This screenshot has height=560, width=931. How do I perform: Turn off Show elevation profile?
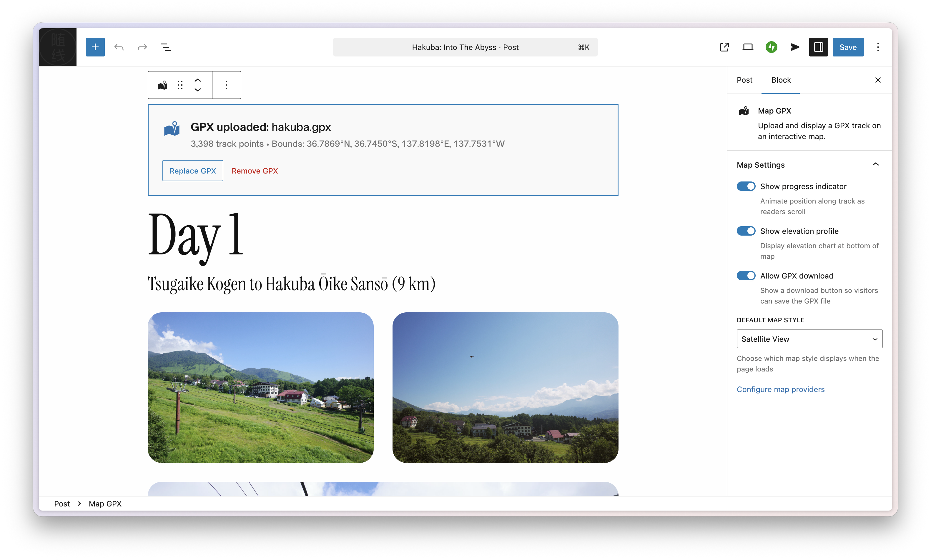click(746, 231)
